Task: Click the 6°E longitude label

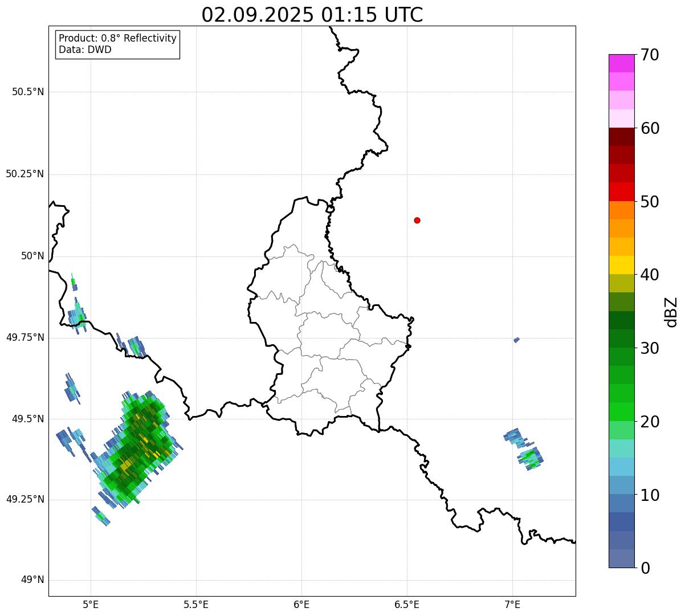Action: pos(301,604)
